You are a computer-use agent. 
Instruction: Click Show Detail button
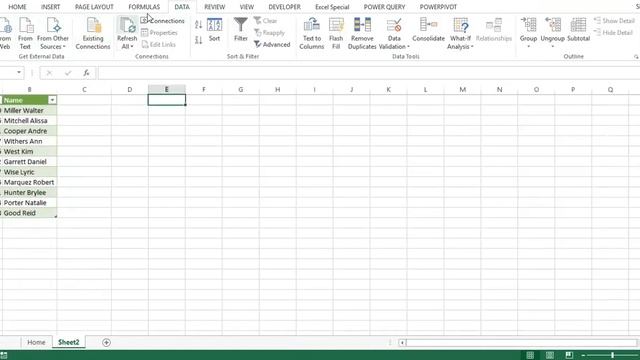click(614, 20)
